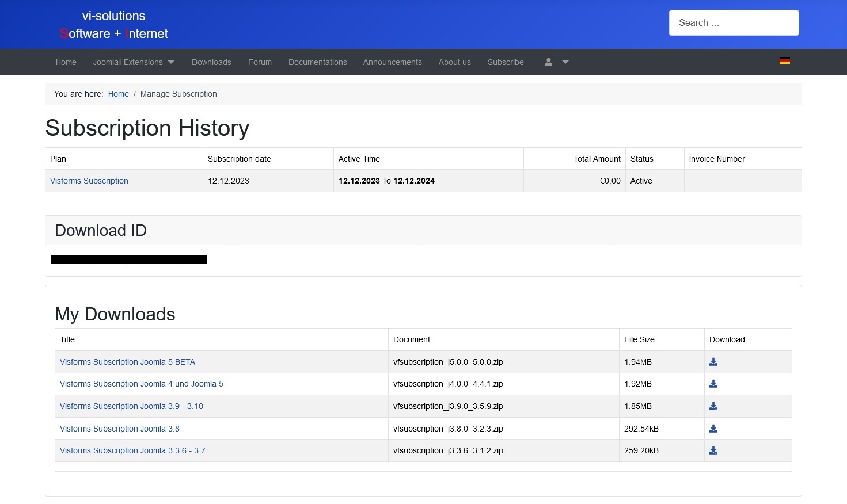Click the Subscribe navigation entry
Viewport: 847px width, 504px height.
click(x=505, y=62)
